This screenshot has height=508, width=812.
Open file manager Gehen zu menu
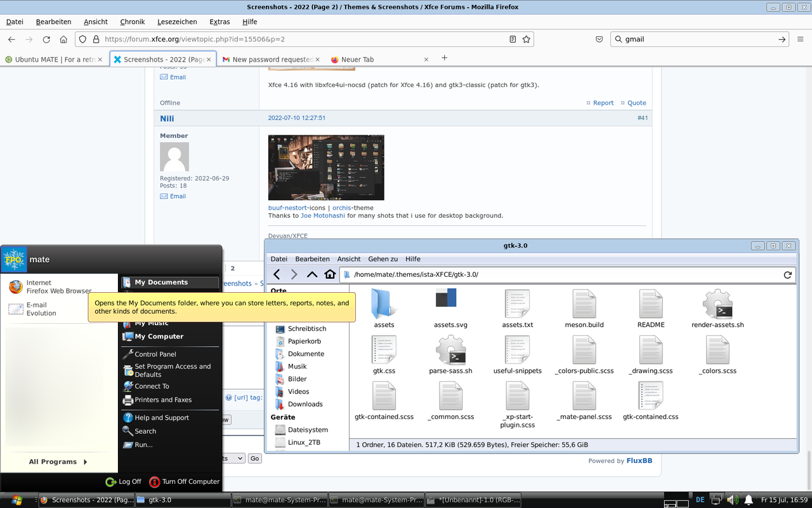[383, 259]
